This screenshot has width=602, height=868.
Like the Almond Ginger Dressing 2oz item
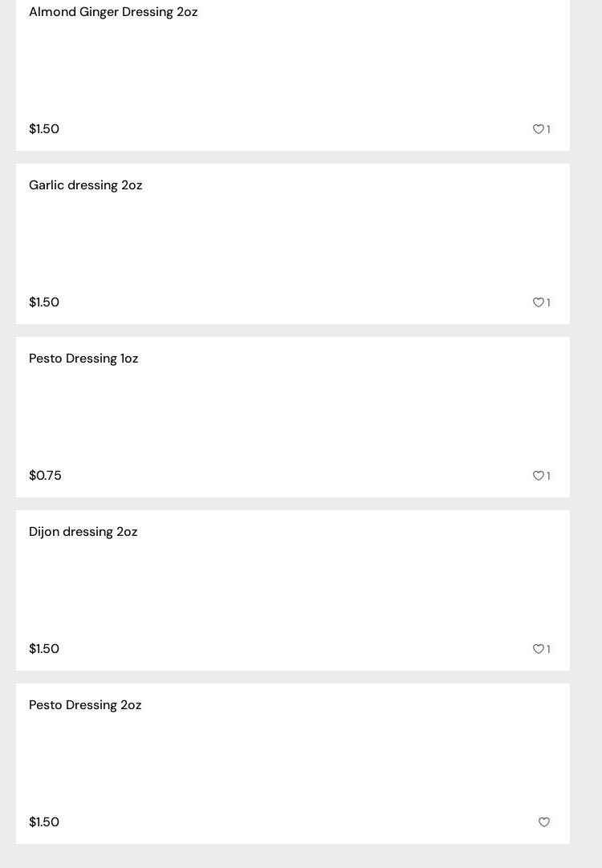(x=538, y=129)
